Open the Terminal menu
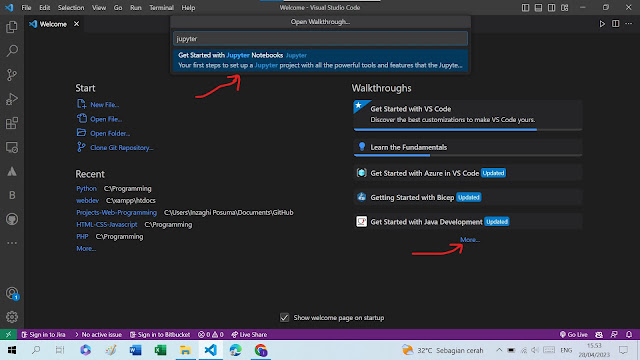 click(161, 8)
